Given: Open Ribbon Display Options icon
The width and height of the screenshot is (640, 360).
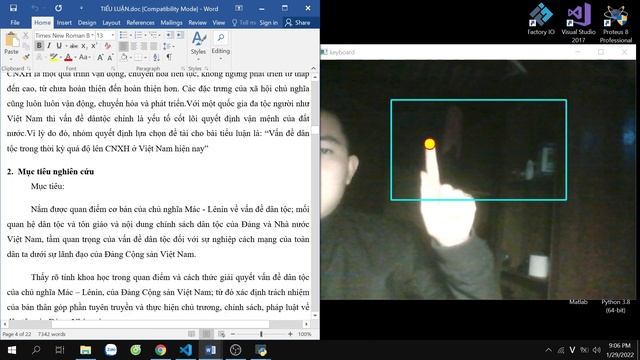Looking at the screenshot, I should point(239,8).
